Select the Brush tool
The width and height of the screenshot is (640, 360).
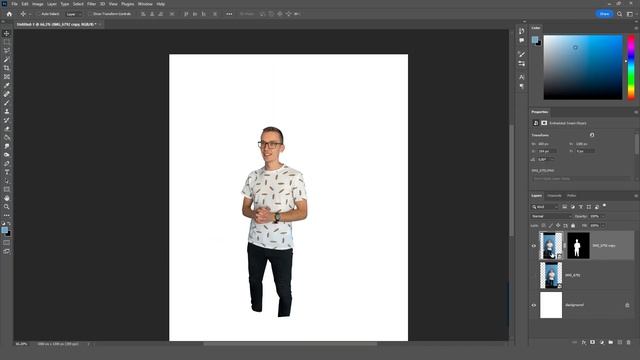pos(7,102)
